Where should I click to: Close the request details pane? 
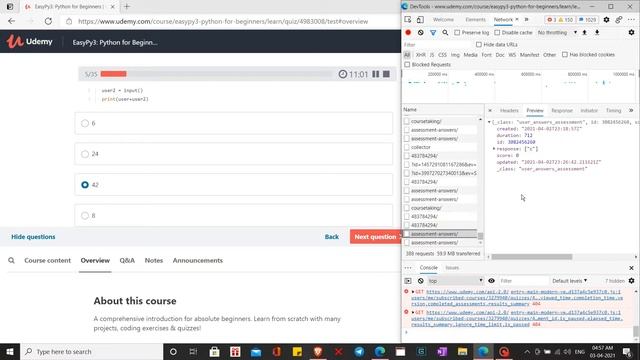pos(490,111)
